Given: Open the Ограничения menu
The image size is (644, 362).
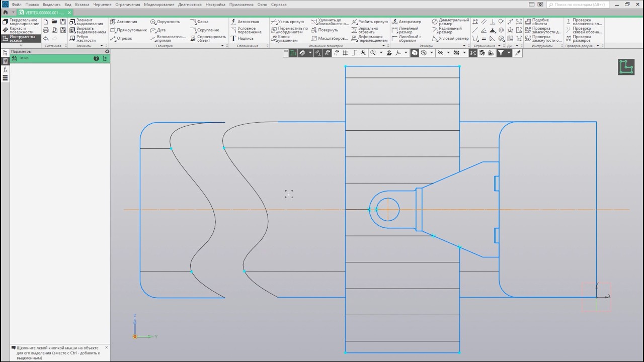Looking at the screenshot, I should [x=128, y=5].
